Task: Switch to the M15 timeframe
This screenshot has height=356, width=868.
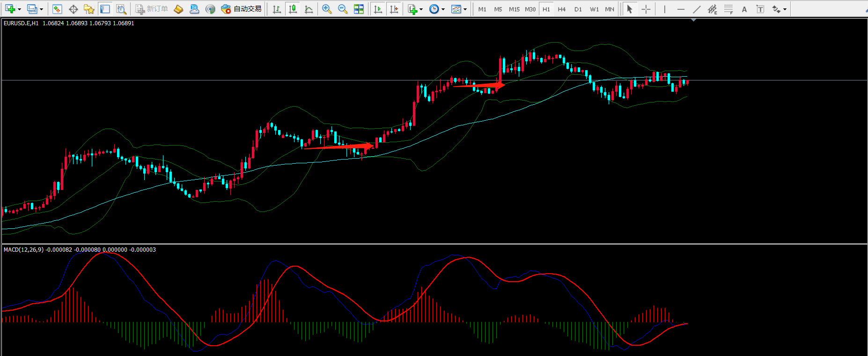Action: coord(514,9)
